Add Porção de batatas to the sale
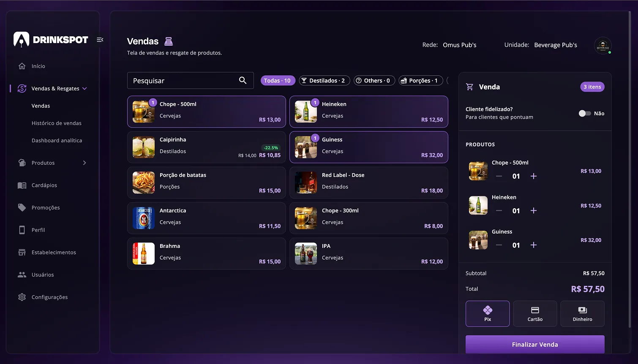This screenshot has width=638, height=364. 207,183
